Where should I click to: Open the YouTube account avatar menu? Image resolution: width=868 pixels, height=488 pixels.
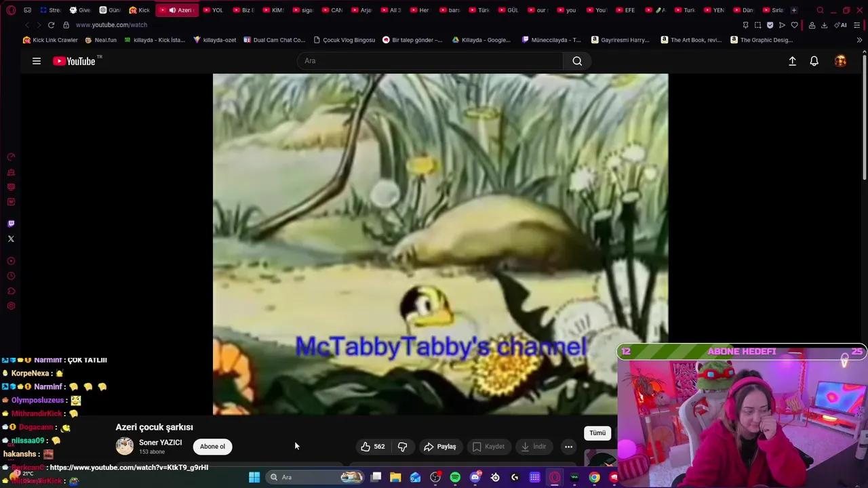tap(840, 61)
